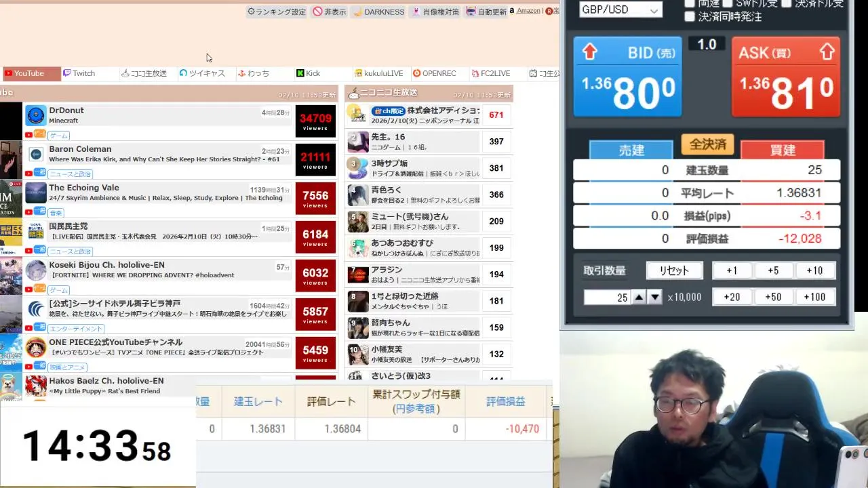Viewport: 868px width, 488px height.
Task: Open 3時サブ垢 niconico avatar
Action: [357, 168]
